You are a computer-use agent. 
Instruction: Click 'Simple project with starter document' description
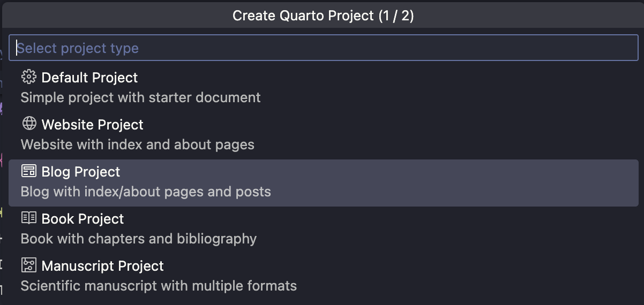[140, 97]
